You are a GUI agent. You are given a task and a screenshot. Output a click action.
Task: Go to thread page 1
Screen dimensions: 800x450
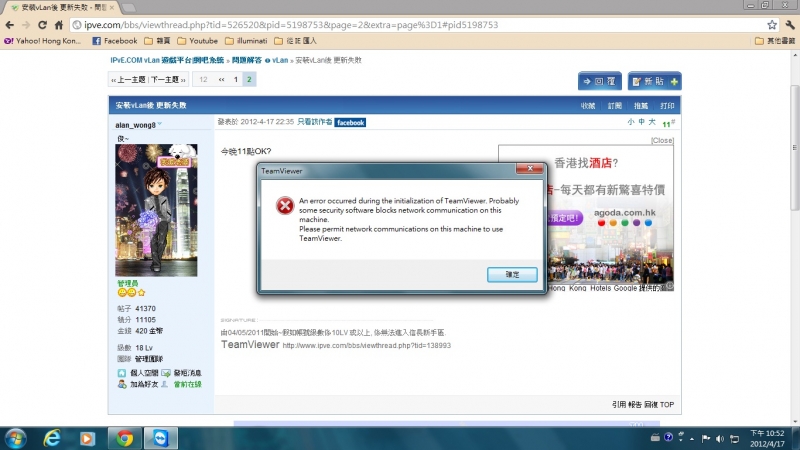(236, 80)
